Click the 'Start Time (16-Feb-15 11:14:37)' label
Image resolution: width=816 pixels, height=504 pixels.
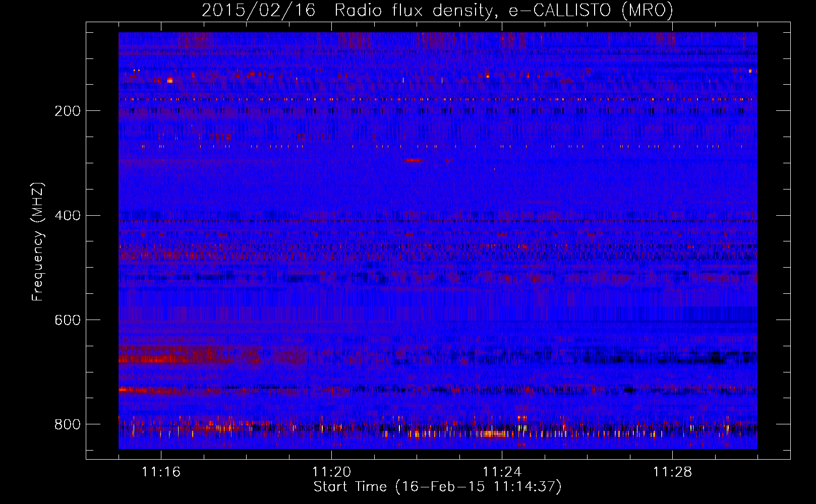point(437,487)
